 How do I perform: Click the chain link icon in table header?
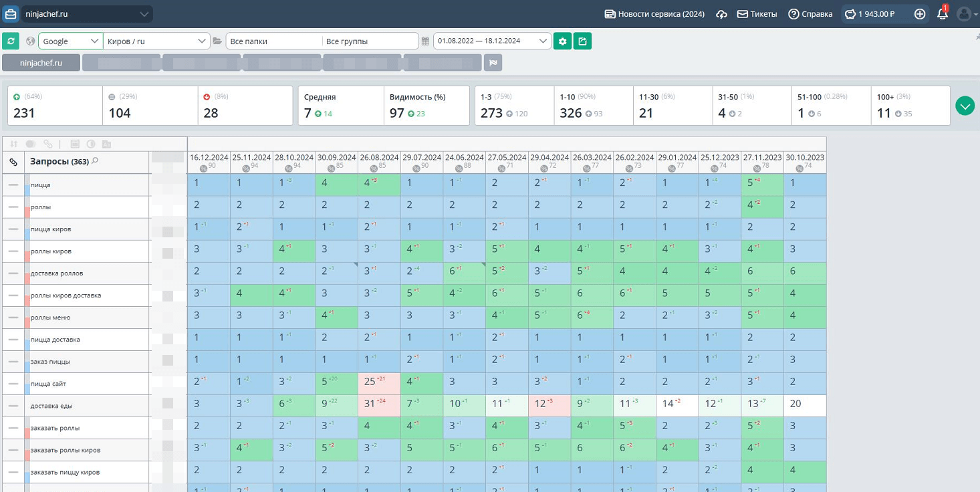pos(13,162)
